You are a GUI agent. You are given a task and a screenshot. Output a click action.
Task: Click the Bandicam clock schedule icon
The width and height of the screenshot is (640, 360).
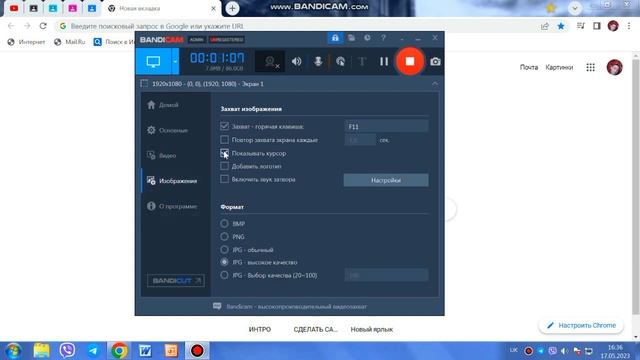click(367, 38)
